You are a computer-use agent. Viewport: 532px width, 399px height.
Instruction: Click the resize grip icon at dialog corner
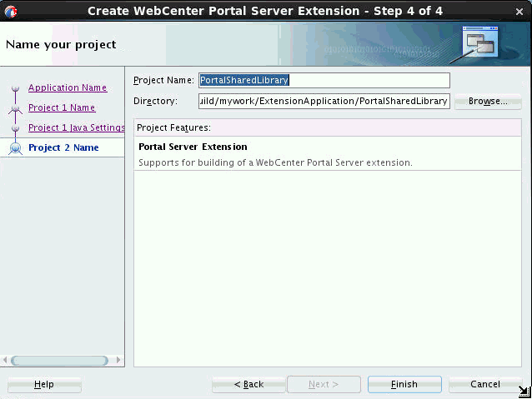(524, 392)
